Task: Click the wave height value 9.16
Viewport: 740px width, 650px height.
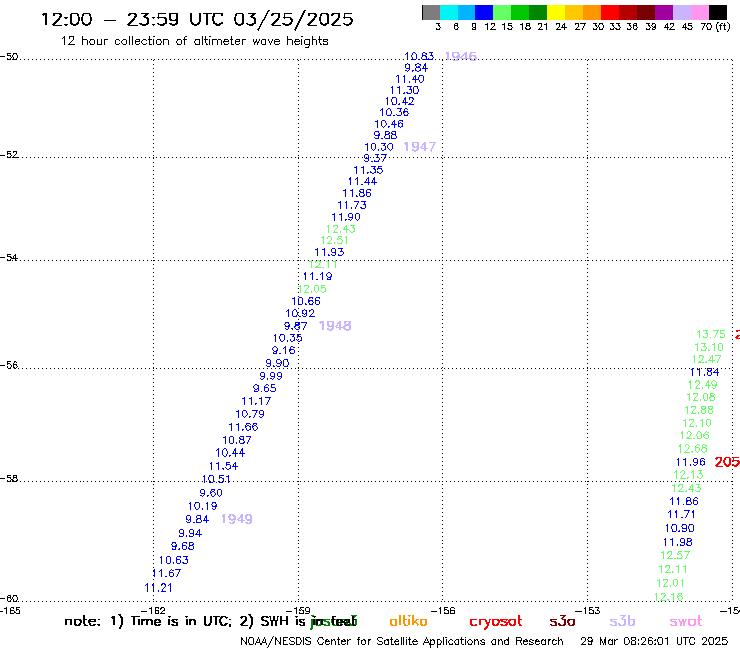Action: tap(284, 351)
